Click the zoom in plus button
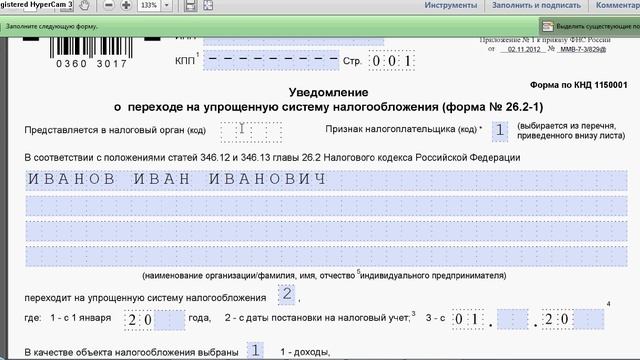Image resolution: width=640 pixels, height=360 pixels. (126, 5)
